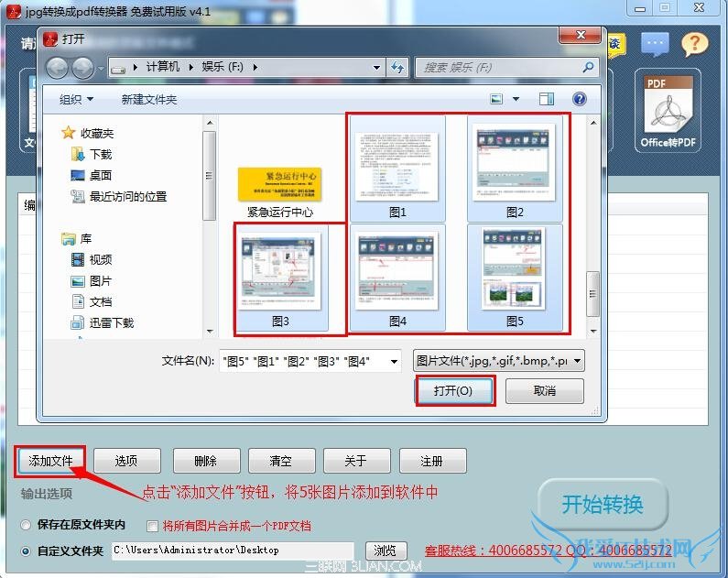Click the search magnifier icon
The image size is (728, 578).
tap(588, 67)
